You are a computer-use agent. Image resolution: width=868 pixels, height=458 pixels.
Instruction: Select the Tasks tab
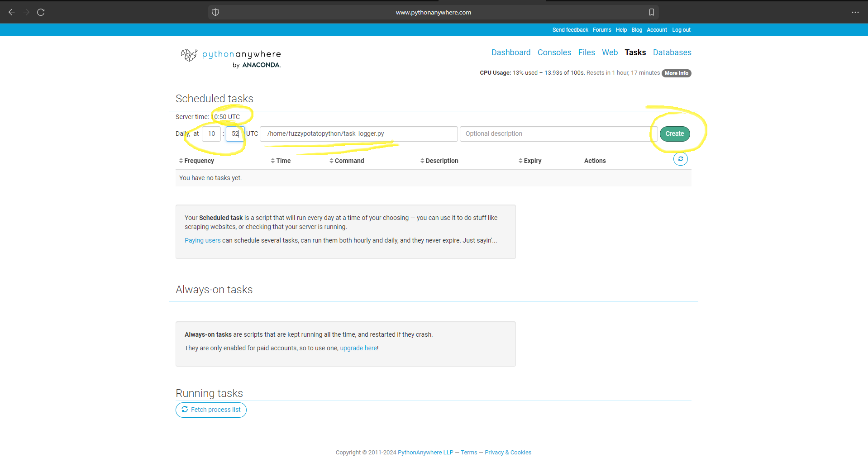[635, 52]
